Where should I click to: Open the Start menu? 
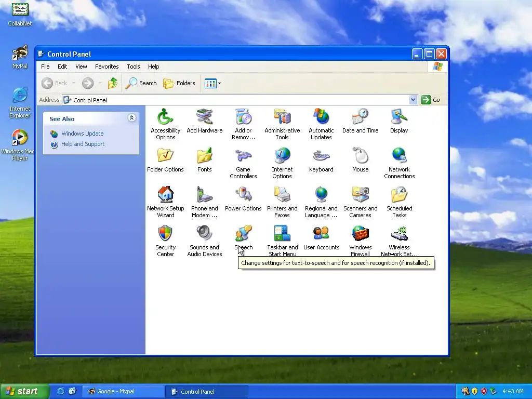click(24, 391)
